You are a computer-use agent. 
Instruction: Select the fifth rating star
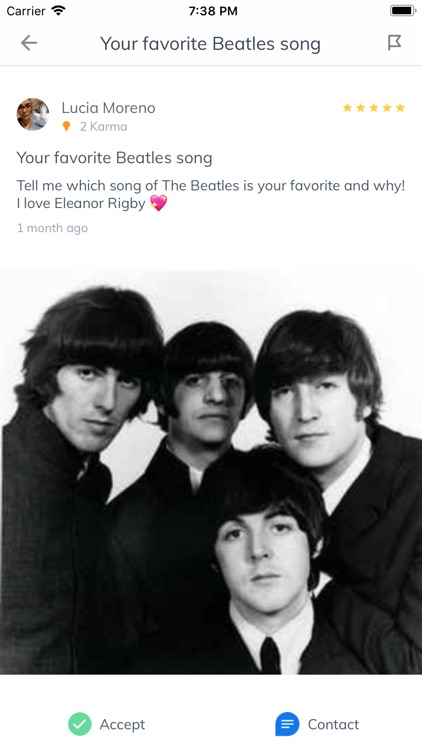(400, 108)
